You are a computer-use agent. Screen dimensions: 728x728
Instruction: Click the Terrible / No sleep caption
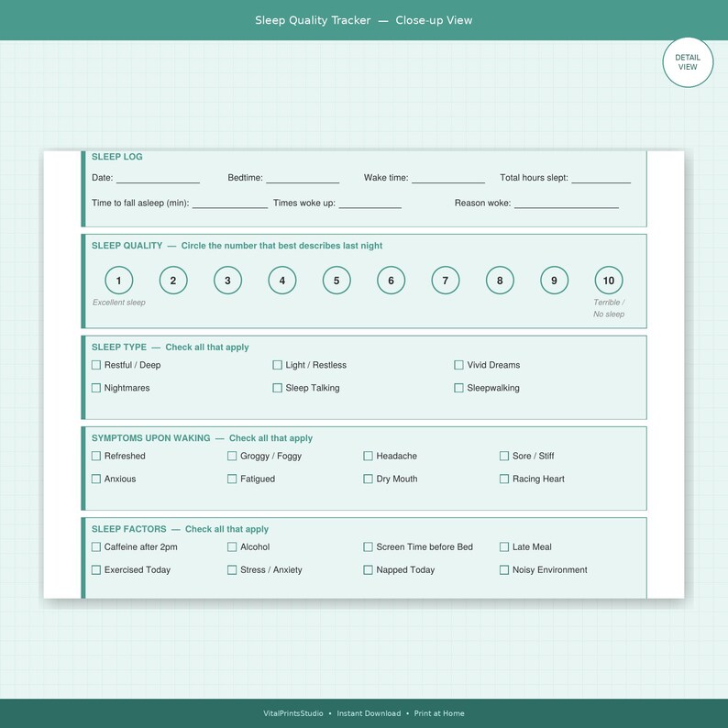point(609,308)
